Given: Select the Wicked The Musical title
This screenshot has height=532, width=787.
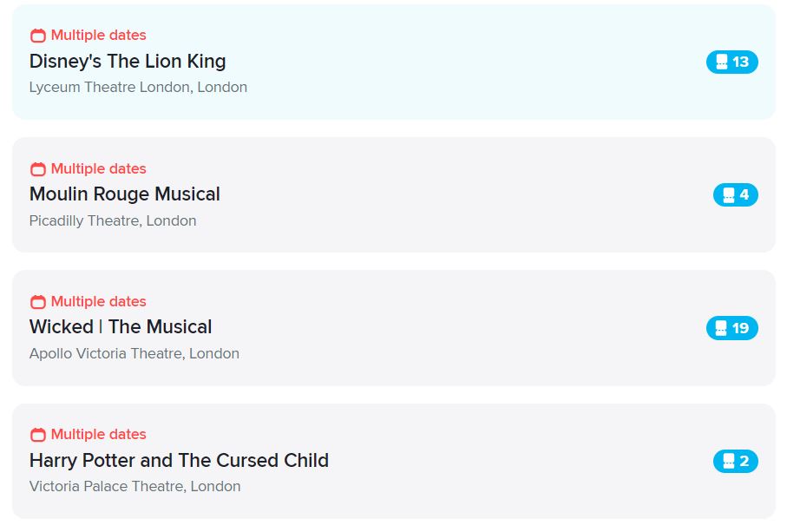Looking at the screenshot, I should (120, 327).
